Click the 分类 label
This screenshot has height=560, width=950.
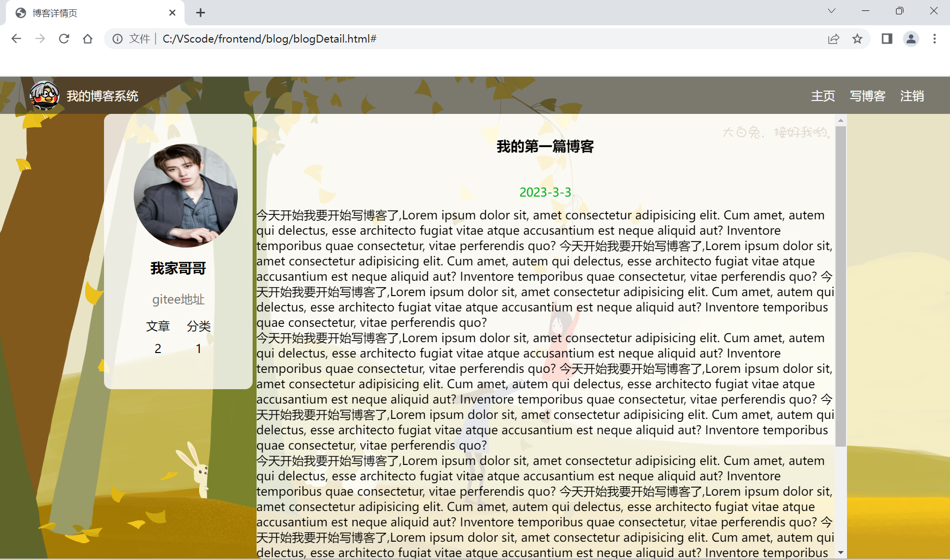point(199,326)
